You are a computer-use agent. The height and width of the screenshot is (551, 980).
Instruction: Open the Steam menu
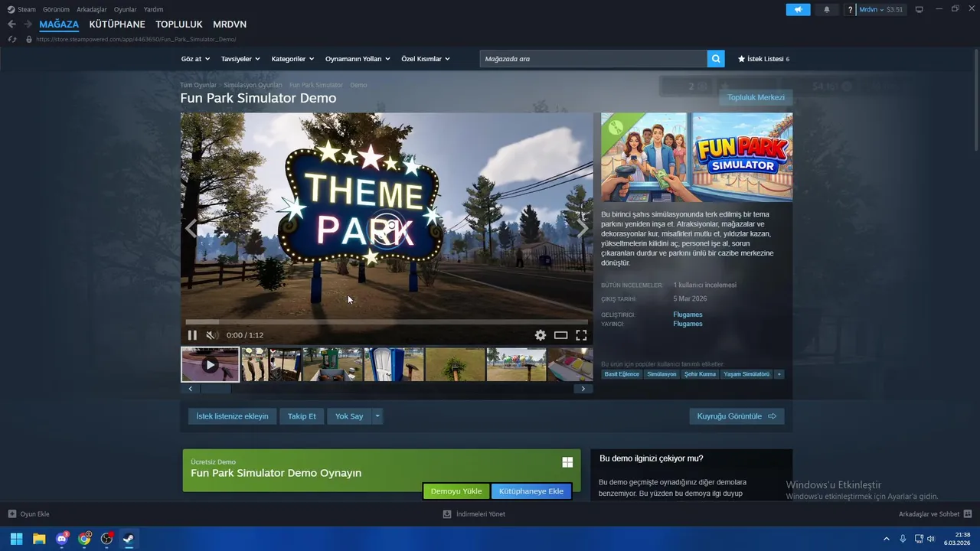click(21, 10)
